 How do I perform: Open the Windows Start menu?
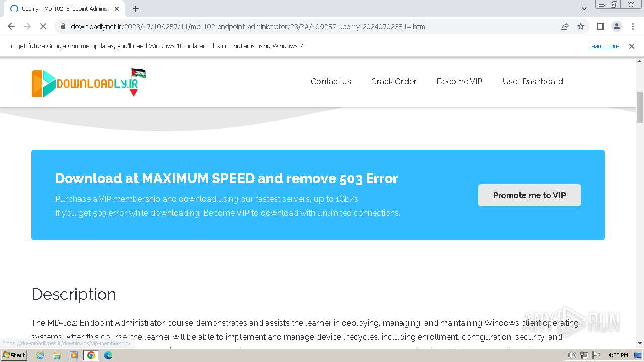tap(14, 355)
